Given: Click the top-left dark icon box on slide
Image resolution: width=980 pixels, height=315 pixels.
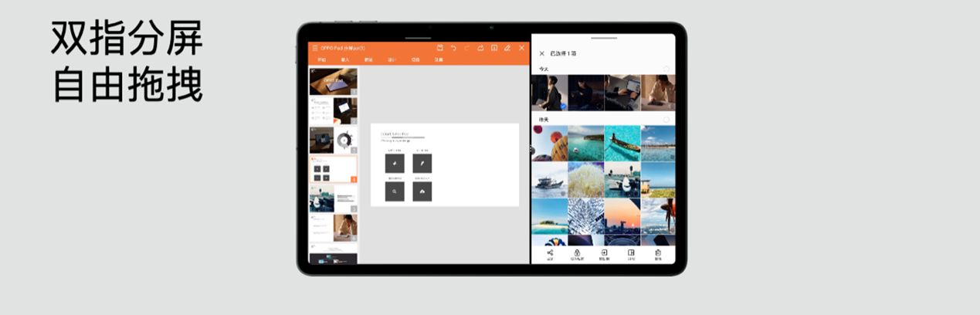Looking at the screenshot, I should tap(395, 163).
